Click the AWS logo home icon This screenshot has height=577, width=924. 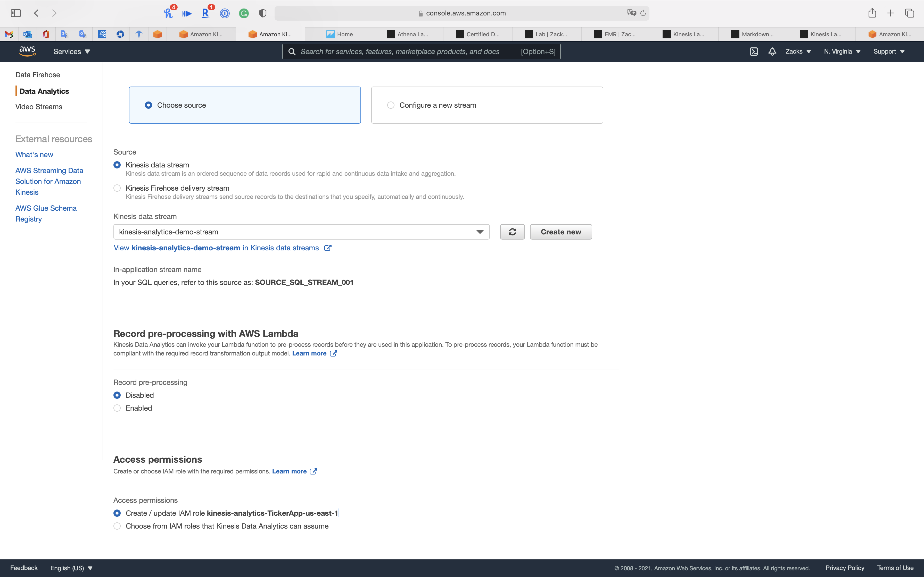pyautogui.click(x=28, y=51)
